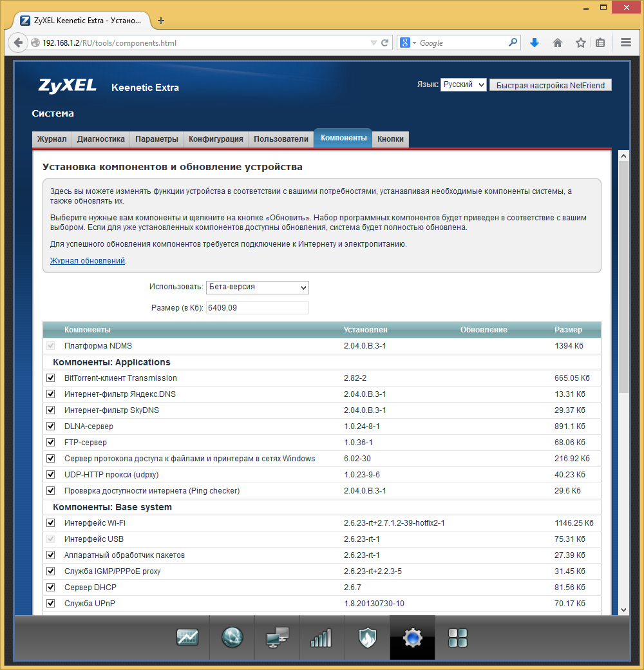The image size is (644, 670).
Task: Click the page scrollbar up arrow
Action: [624, 156]
